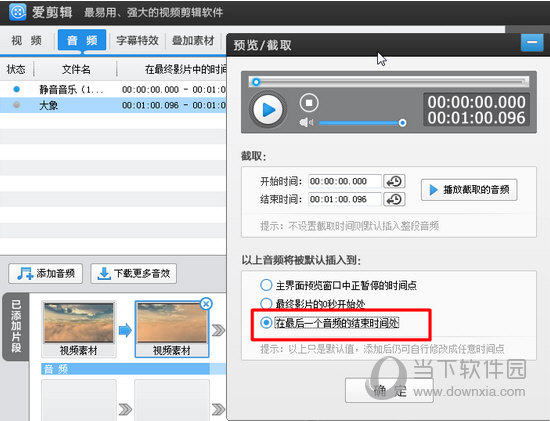
Task: Confirm with the 确定 button
Action: 389,390
